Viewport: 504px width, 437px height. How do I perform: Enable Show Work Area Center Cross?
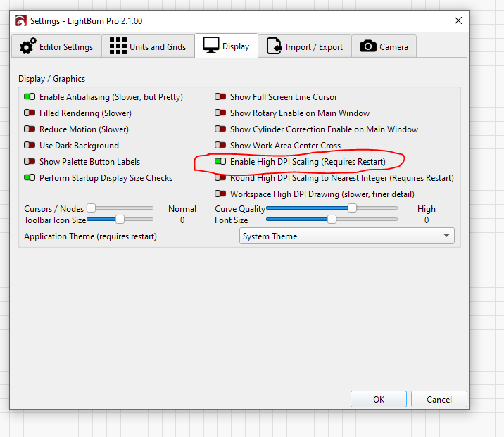coord(220,145)
